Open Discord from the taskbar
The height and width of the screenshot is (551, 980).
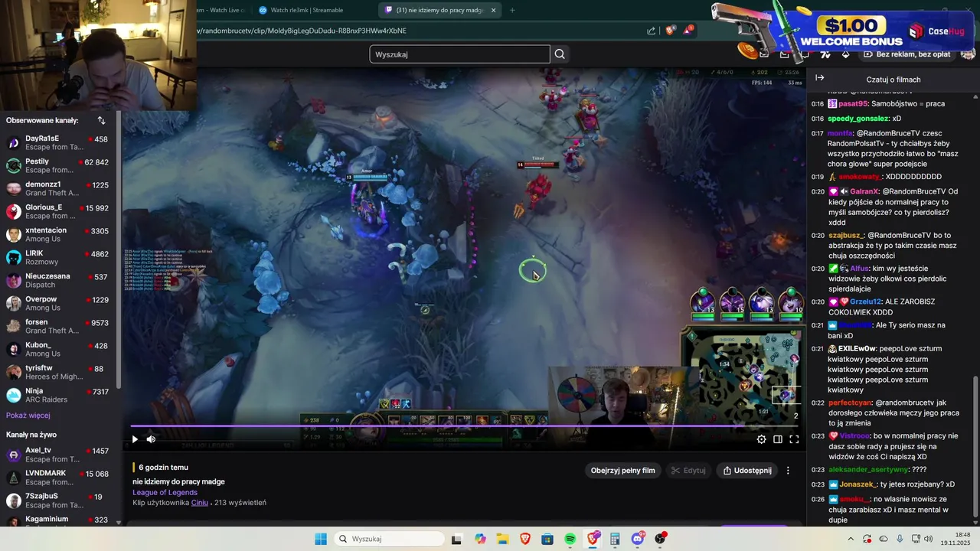click(x=638, y=539)
